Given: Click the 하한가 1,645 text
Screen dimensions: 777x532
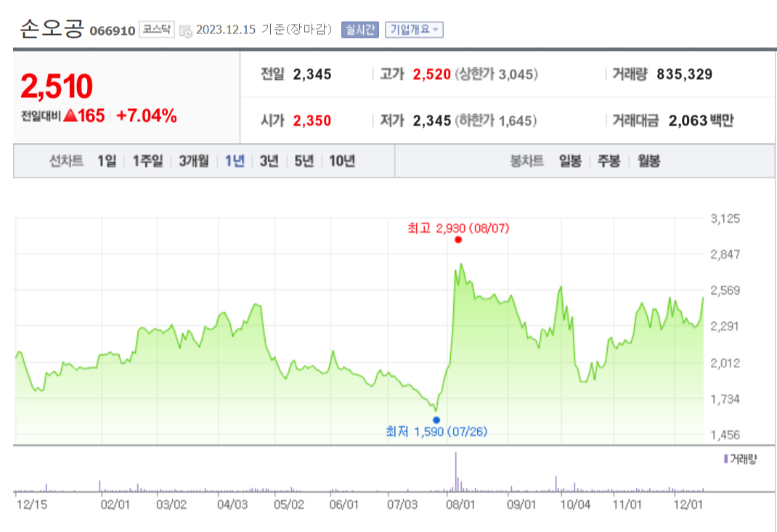Looking at the screenshot, I should click(496, 121).
